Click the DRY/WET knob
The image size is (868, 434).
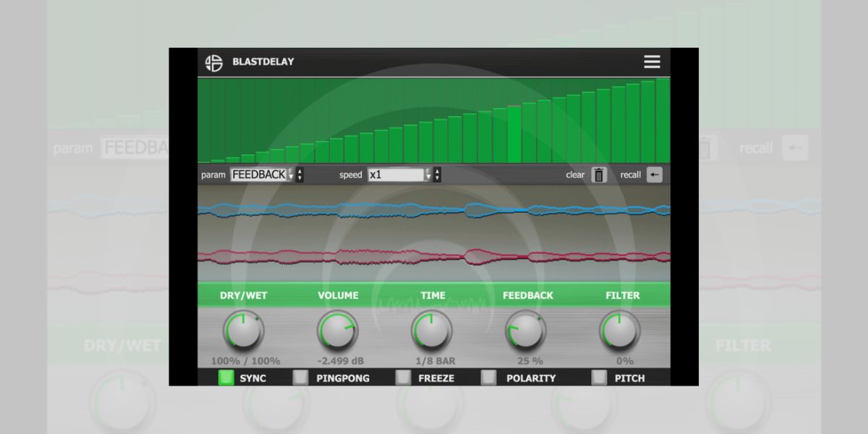coord(244,331)
